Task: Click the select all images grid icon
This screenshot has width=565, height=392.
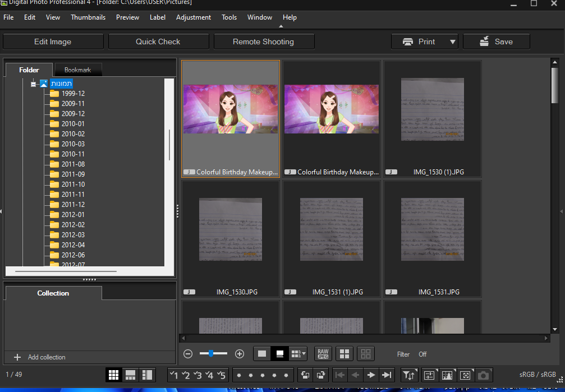Action: pyautogui.click(x=344, y=354)
